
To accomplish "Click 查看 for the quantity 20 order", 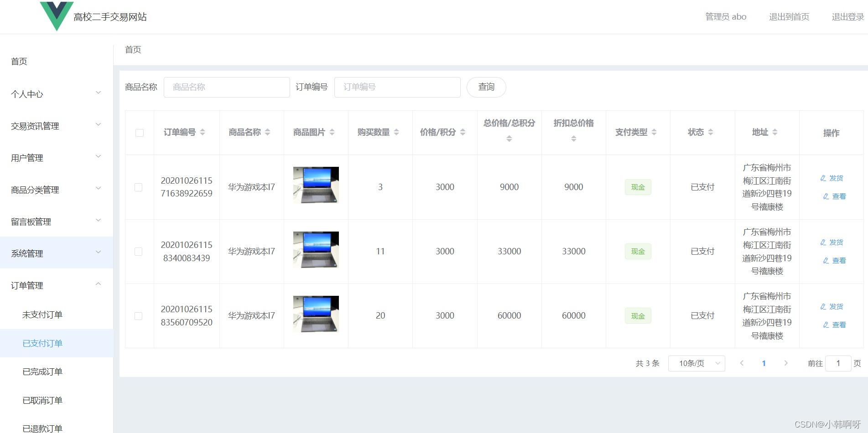I will [834, 325].
